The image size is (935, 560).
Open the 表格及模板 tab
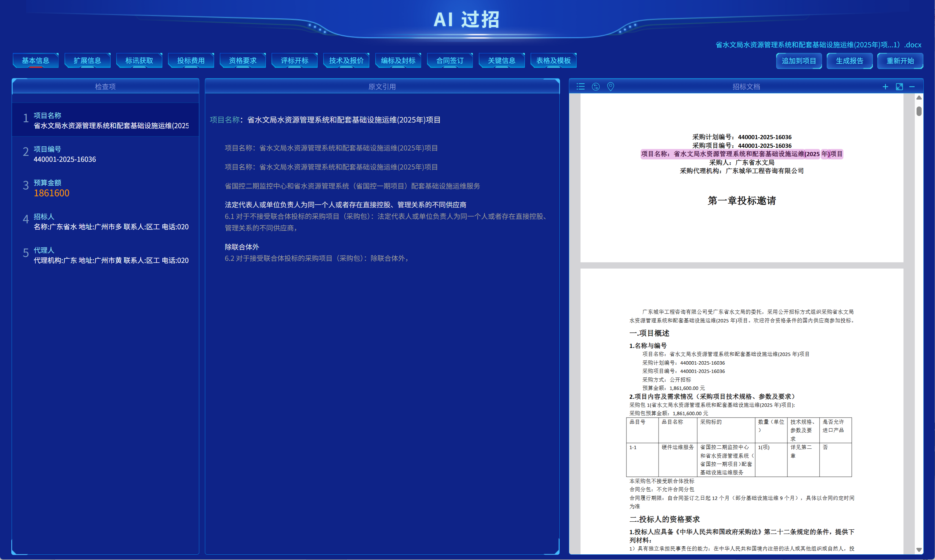point(553,61)
